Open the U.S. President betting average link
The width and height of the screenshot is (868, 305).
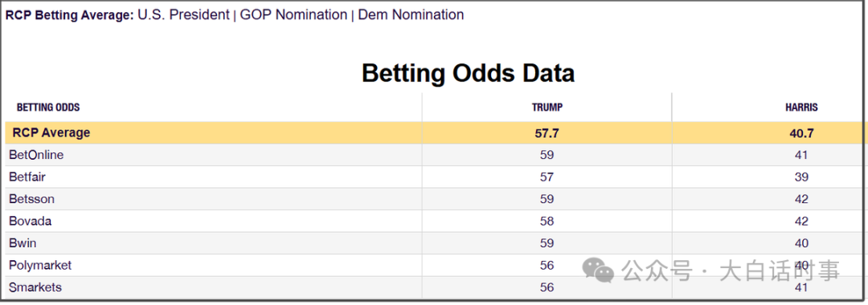183,15
